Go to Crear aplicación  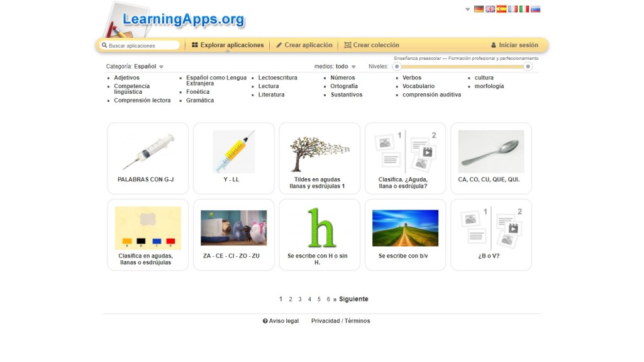coord(304,45)
